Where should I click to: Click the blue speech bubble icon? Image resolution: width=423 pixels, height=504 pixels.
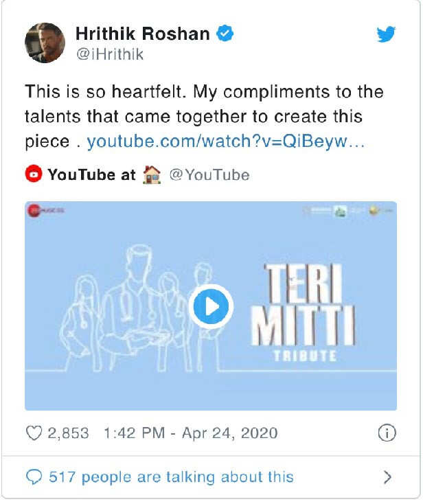pyautogui.click(x=34, y=477)
